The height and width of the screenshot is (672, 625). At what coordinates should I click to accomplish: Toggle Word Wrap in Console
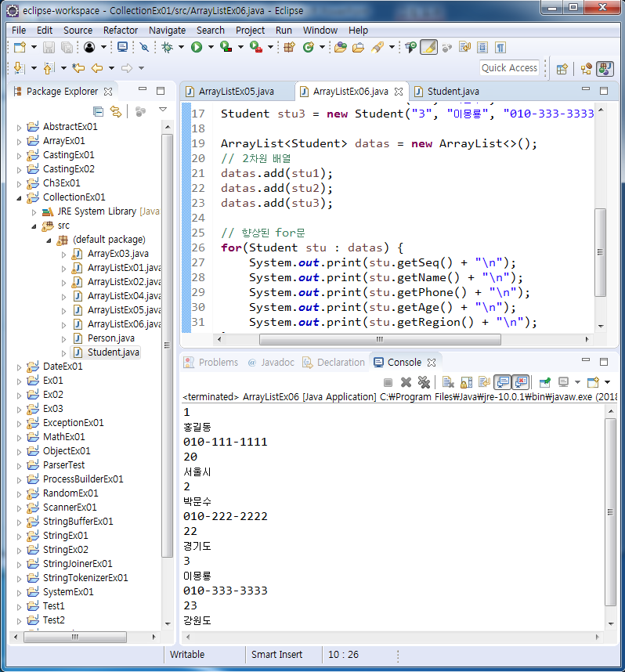tap(484, 382)
